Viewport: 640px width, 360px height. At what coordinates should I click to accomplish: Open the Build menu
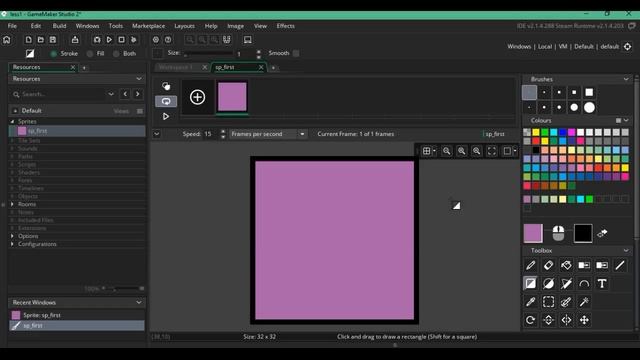59,26
